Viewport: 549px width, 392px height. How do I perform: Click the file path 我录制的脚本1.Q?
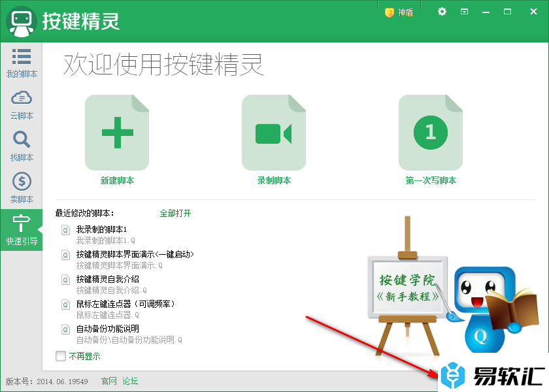106,241
